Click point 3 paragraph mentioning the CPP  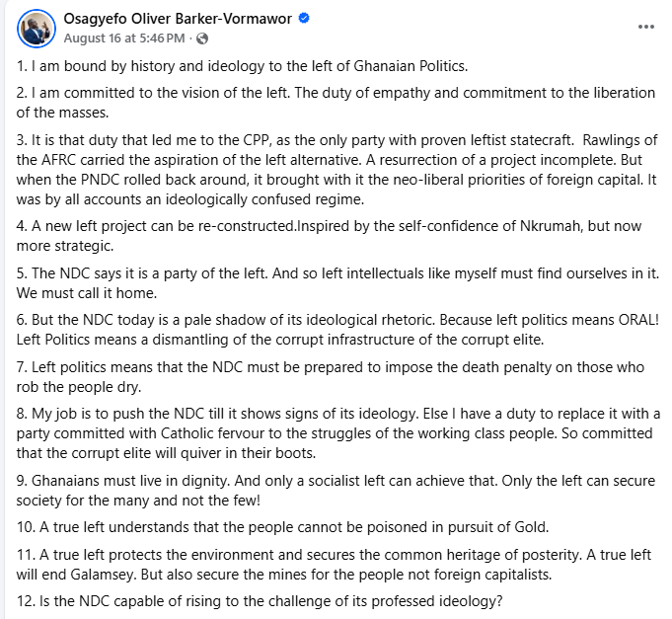(x=336, y=170)
